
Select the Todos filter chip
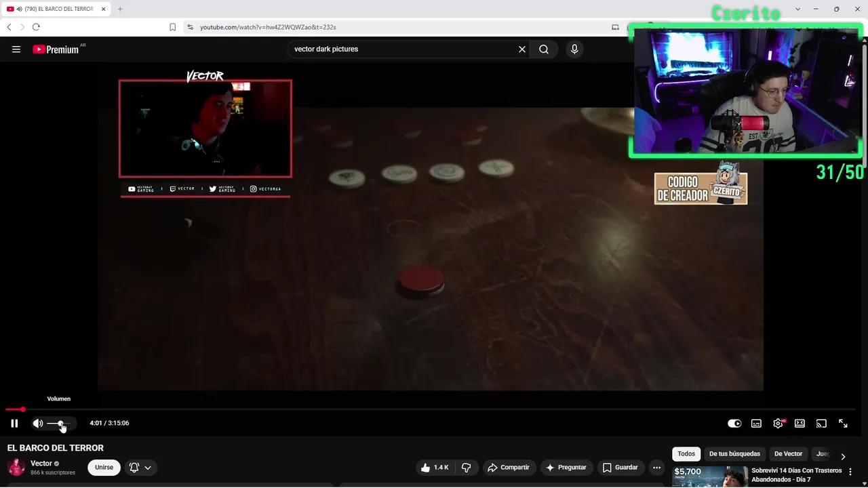point(686,454)
